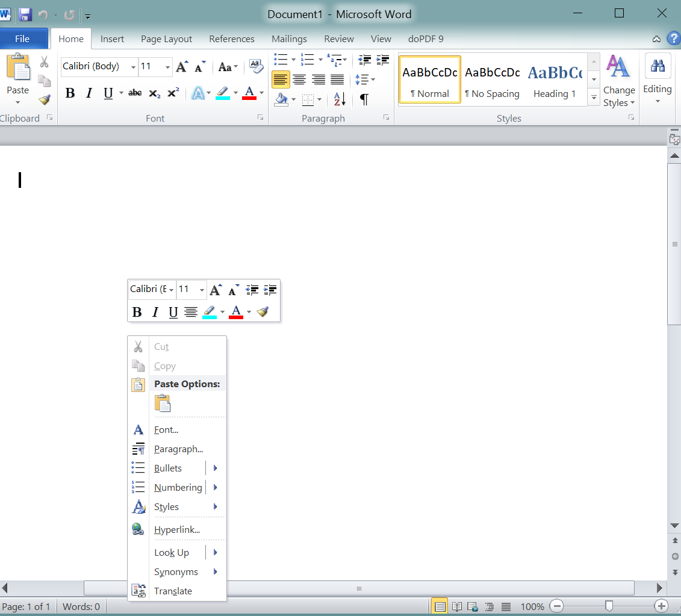
Task: Toggle Italic in the ribbon
Action: click(x=89, y=93)
